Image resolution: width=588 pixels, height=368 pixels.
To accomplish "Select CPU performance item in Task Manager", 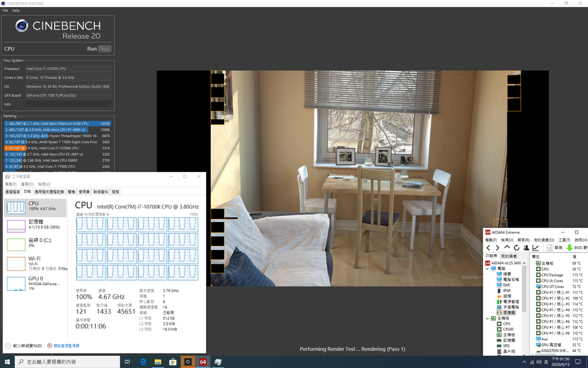I will (35, 207).
